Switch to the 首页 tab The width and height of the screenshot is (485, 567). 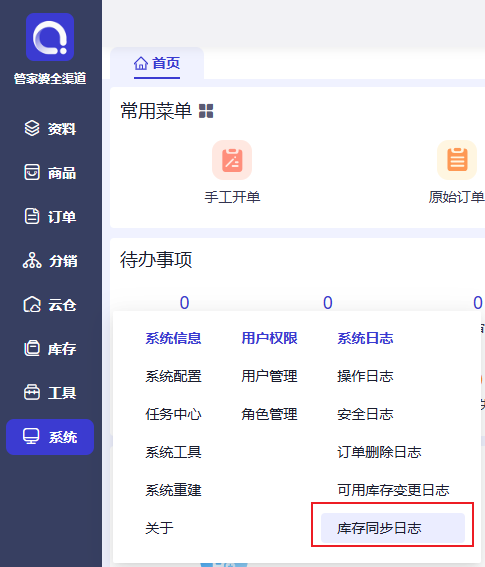[157, 63]
